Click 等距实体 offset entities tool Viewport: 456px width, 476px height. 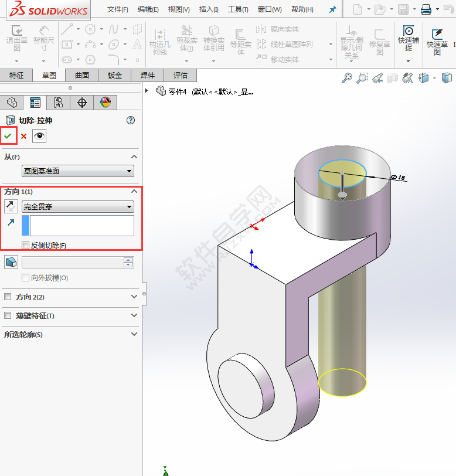[240, 42]
